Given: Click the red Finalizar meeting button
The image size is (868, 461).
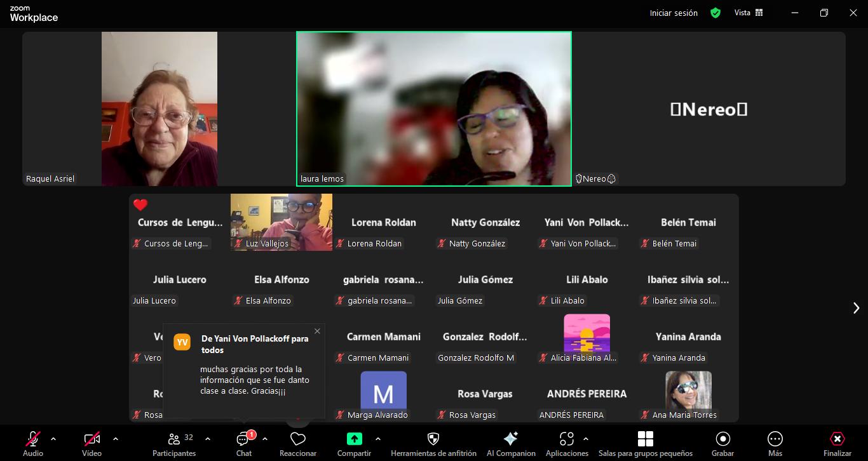Looking at the screenshot, I should 837,443.
